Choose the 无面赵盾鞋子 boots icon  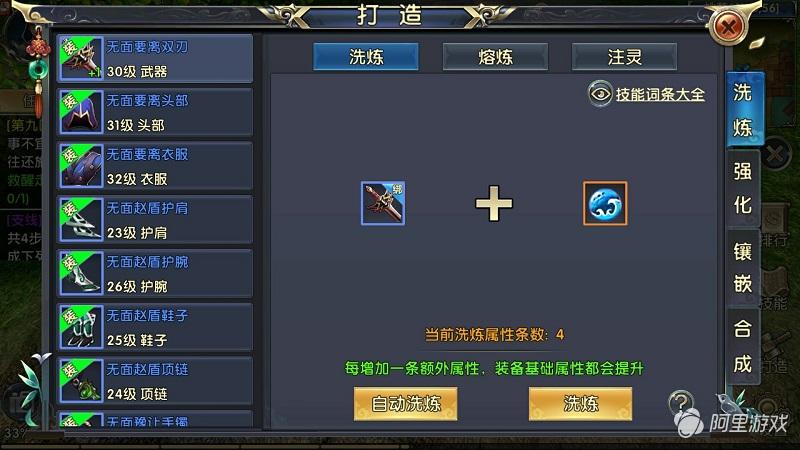[81, 327]
